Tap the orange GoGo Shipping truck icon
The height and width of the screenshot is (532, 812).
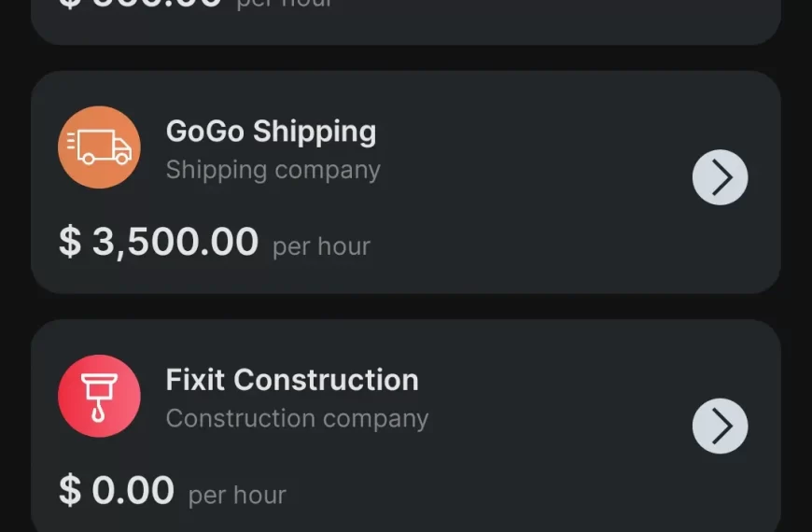point(99,147)
